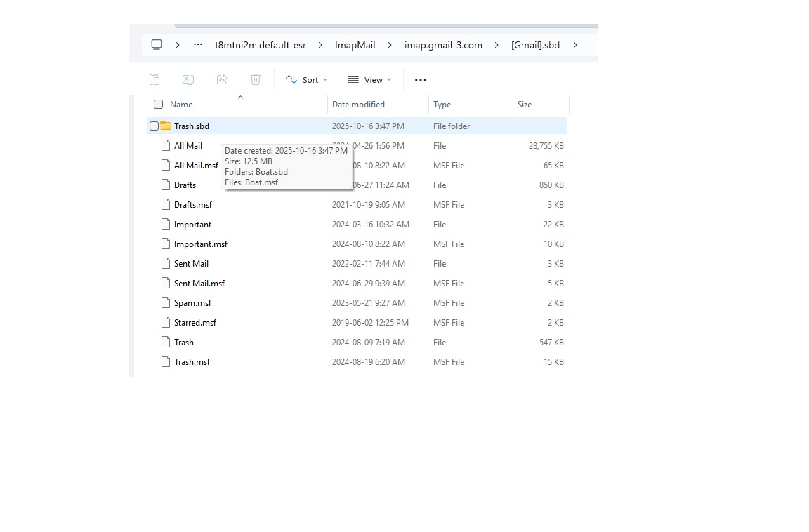The image size is (809, 532).
Task: Select the Starred.msf file row
Action: pyautogui.click(x=195, y=323)
